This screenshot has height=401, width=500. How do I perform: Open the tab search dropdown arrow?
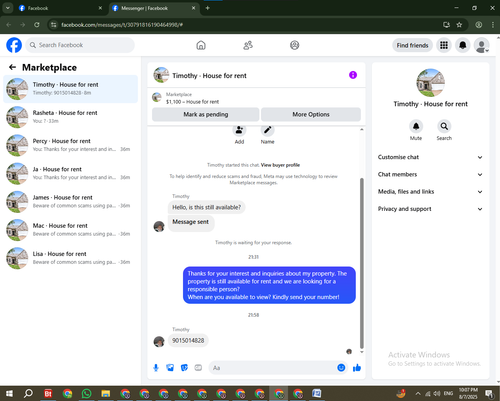pyautogui.click(x=7, y=8)
